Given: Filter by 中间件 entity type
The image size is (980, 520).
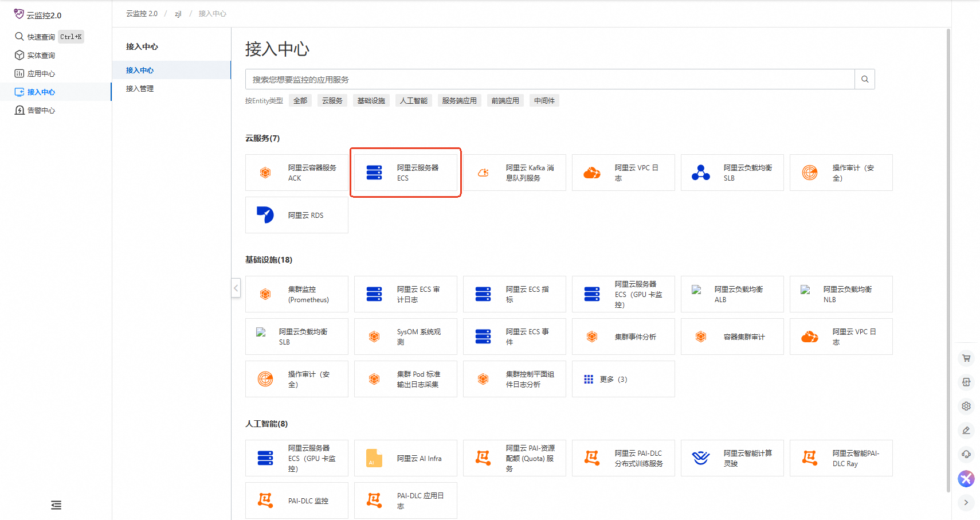Looking at the screenshot, I should [x=544, y=101].
